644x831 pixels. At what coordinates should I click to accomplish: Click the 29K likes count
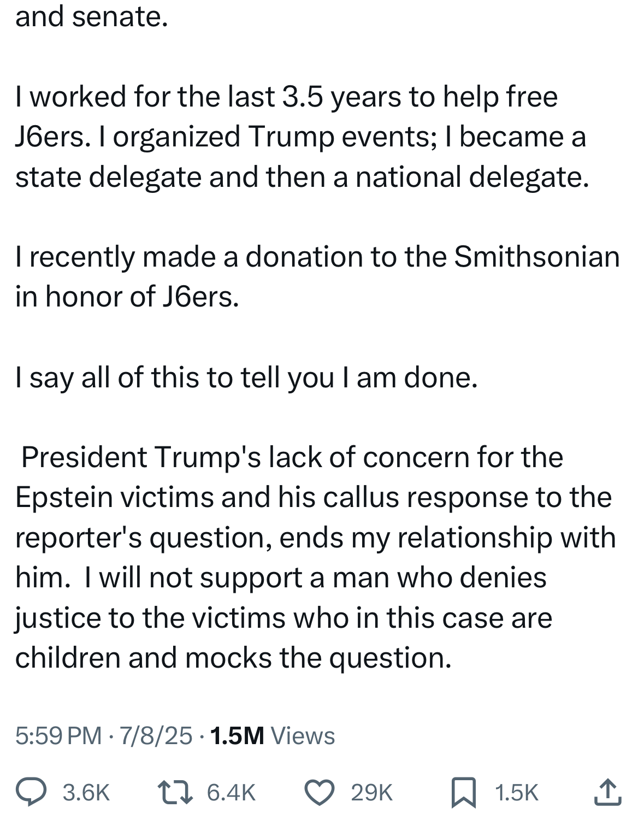(x=371, y=793)
